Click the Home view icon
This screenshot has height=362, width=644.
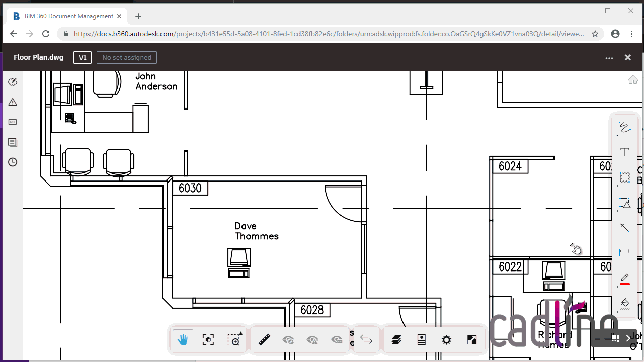coord(632,80)
